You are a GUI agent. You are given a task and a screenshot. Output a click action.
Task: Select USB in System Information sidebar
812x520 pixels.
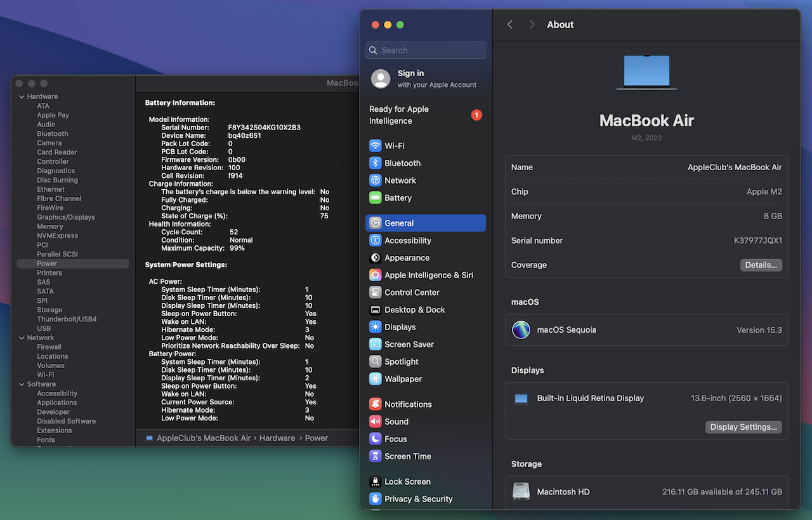pos(44,329)
